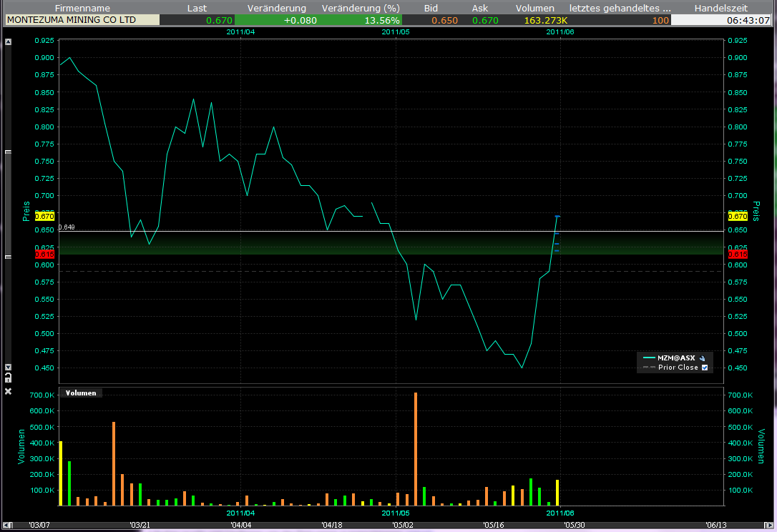Click vertical scroll down arrow
777x532 pixels.
(8, 367)
